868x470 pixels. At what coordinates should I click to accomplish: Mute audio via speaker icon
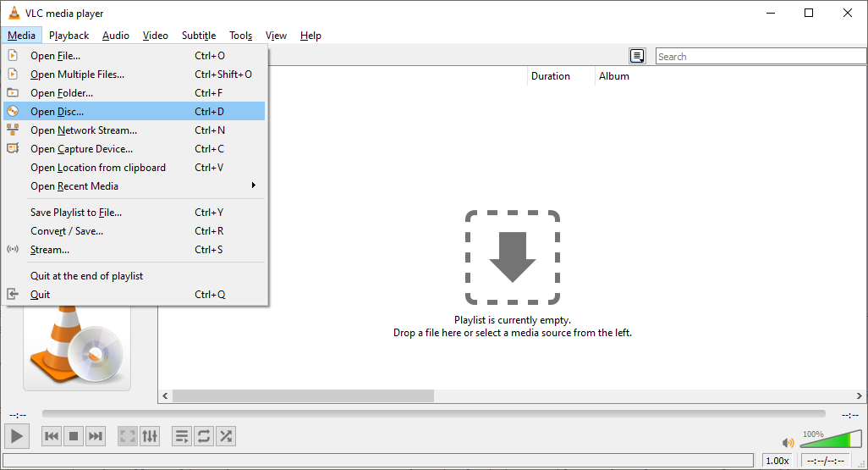(788, 442)
